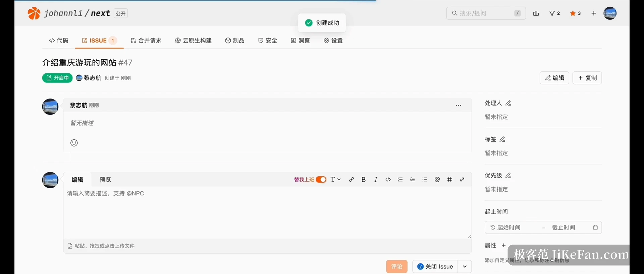Expand the editor to fullscreen
Screen dimensions: 644x274
[x=462, y=180]
